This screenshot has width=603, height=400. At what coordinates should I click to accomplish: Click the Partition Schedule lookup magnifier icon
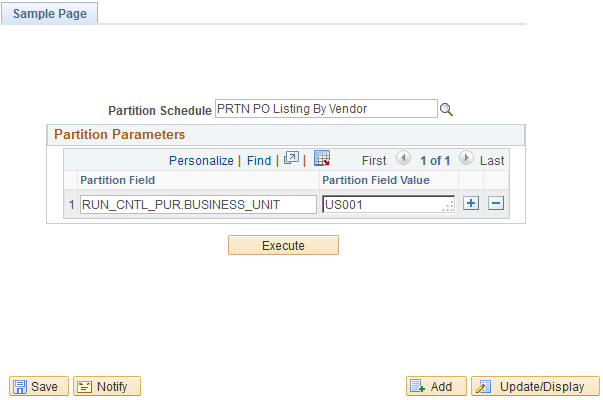pos(446,110)
